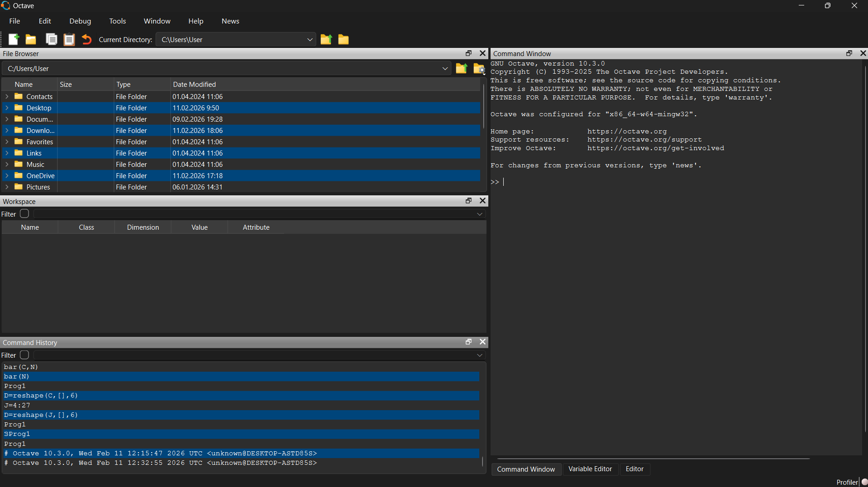
Task: Expand the Desktop folder tree node
Action: click(7, 108)
